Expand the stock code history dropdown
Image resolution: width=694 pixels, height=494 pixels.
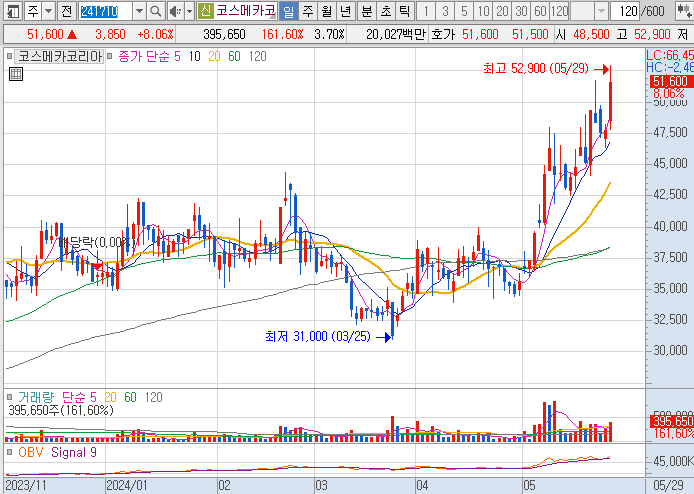pos(139,11)
